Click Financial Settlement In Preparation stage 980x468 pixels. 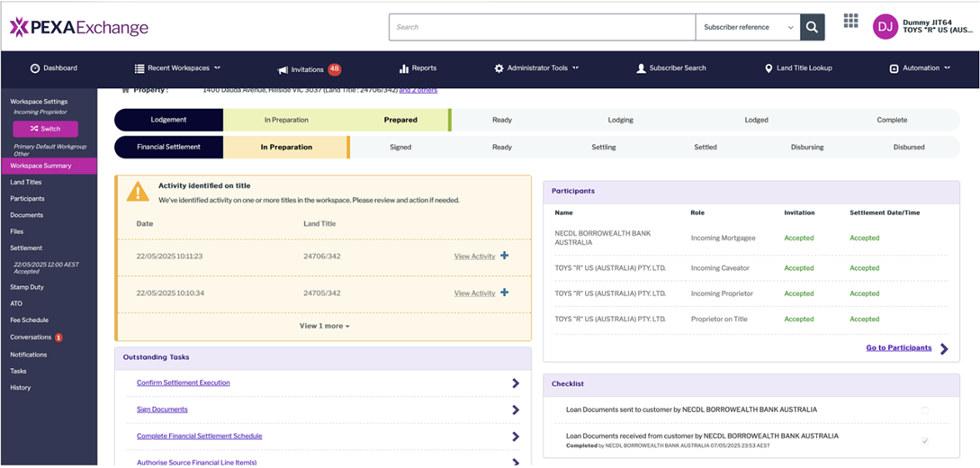286,148
